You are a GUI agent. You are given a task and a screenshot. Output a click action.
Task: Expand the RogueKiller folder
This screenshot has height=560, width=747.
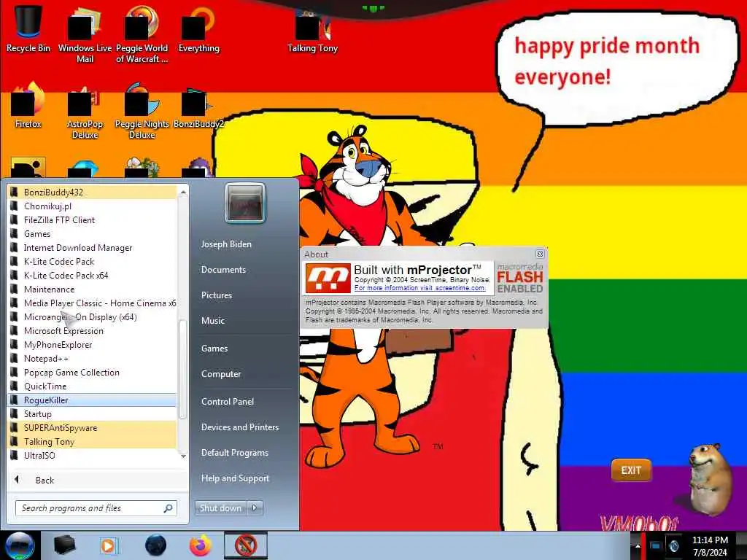point(93,400)
